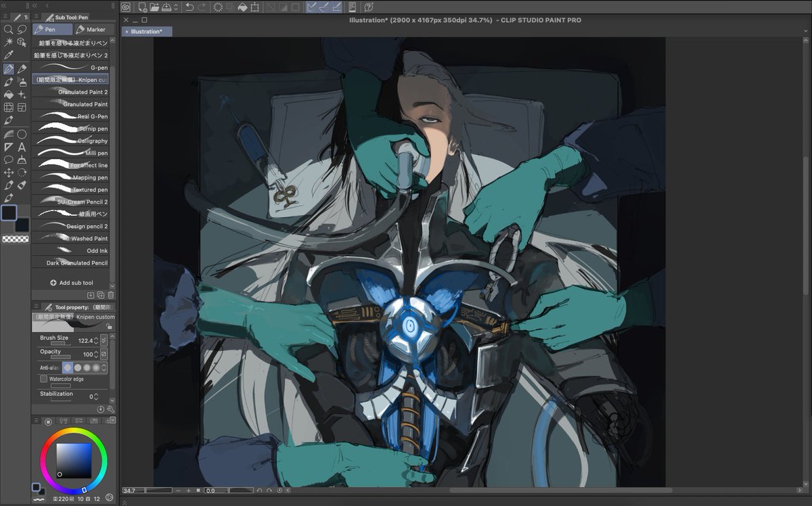Click the Save icon in command bar

pos(166,7)
